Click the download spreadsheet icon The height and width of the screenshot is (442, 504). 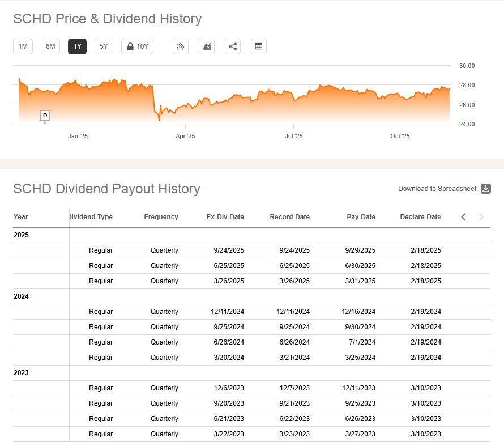486,189
